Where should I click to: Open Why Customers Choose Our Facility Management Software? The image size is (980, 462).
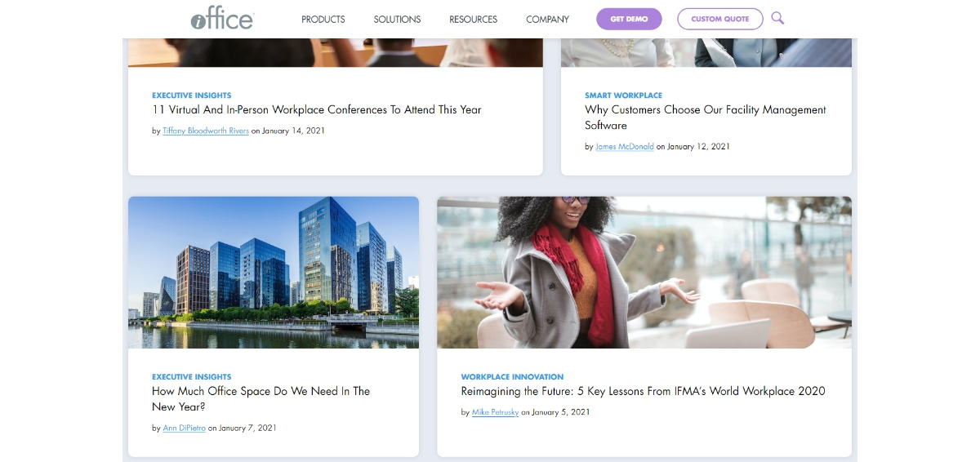coord(706,118)
